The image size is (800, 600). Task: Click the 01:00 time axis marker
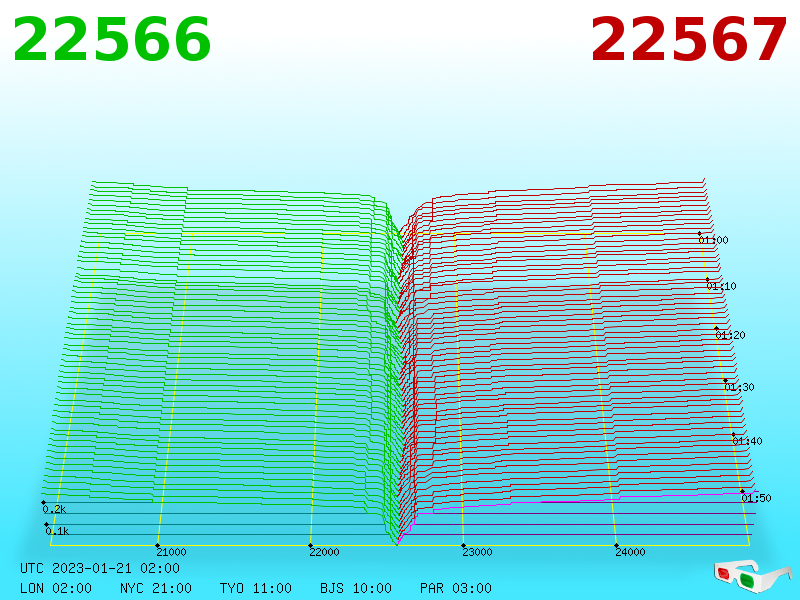tap(713, 240)
